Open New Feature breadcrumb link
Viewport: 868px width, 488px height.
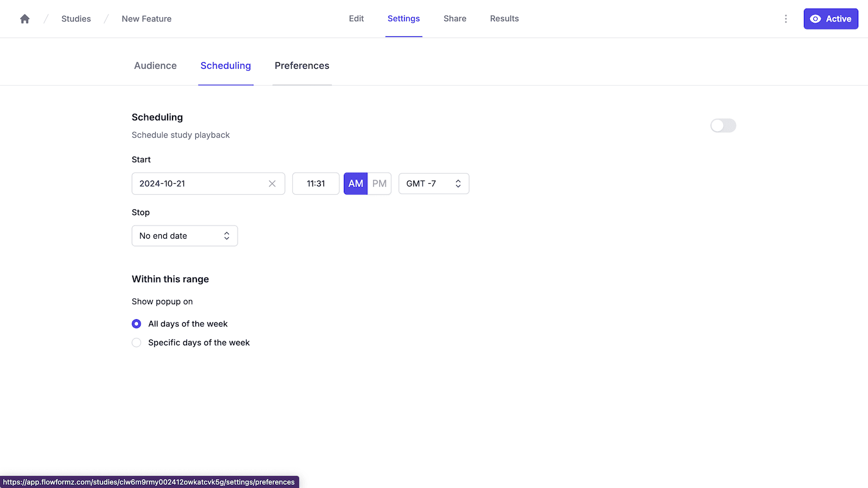tap(146, 19)
